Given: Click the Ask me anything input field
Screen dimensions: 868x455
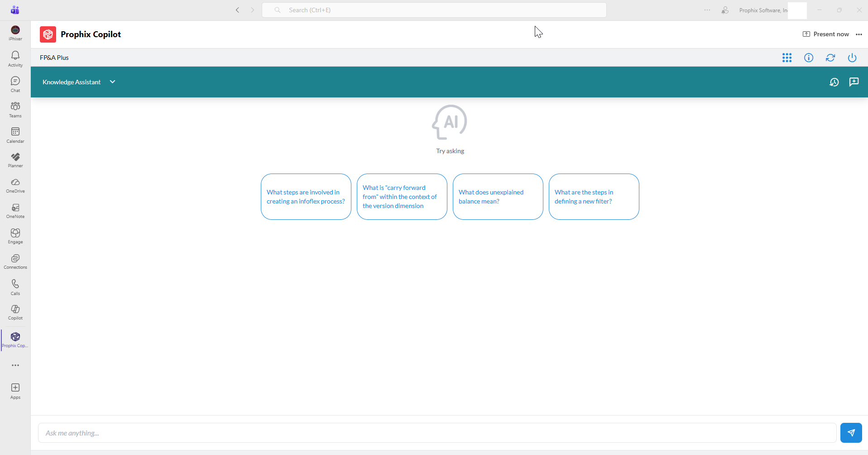Looking at the screenshot, I should coord(437,433).
